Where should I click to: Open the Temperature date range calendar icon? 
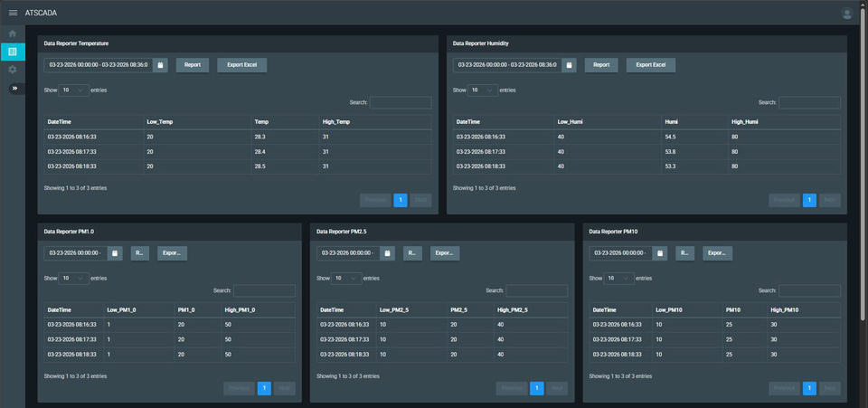(160, 65)
